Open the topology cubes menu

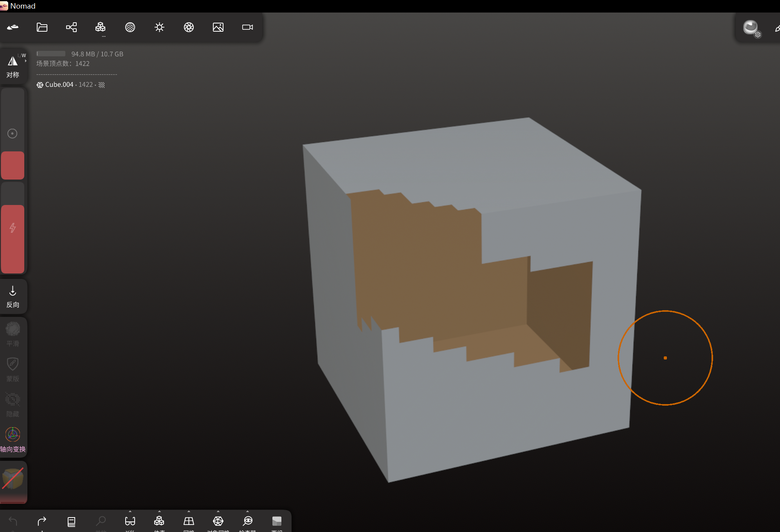tap(101, 27)
